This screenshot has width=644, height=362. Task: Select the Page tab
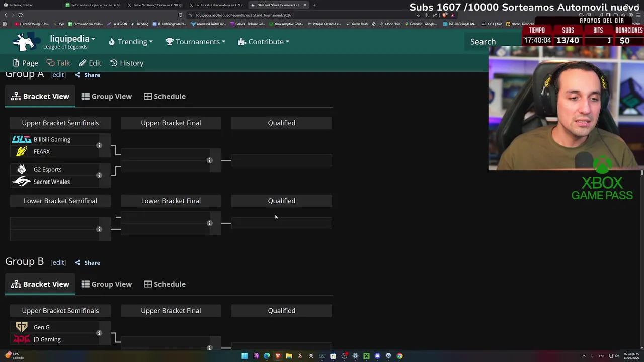(25, 63)
